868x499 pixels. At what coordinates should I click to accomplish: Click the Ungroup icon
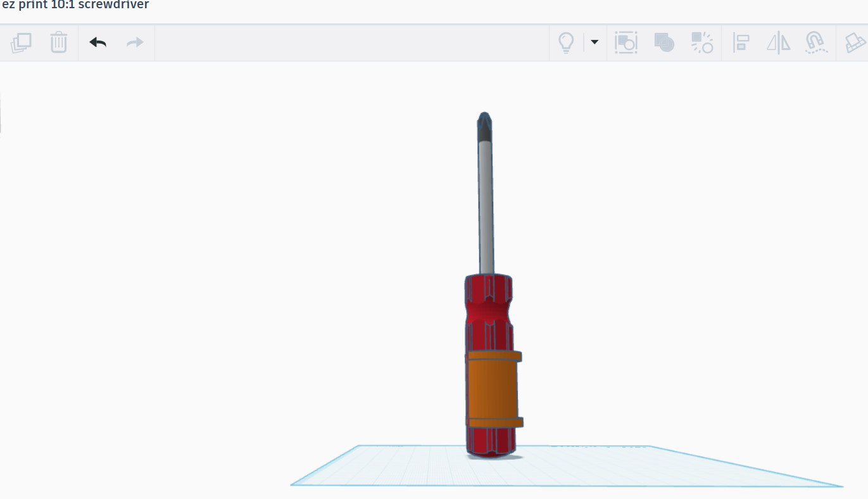[701, 42]
